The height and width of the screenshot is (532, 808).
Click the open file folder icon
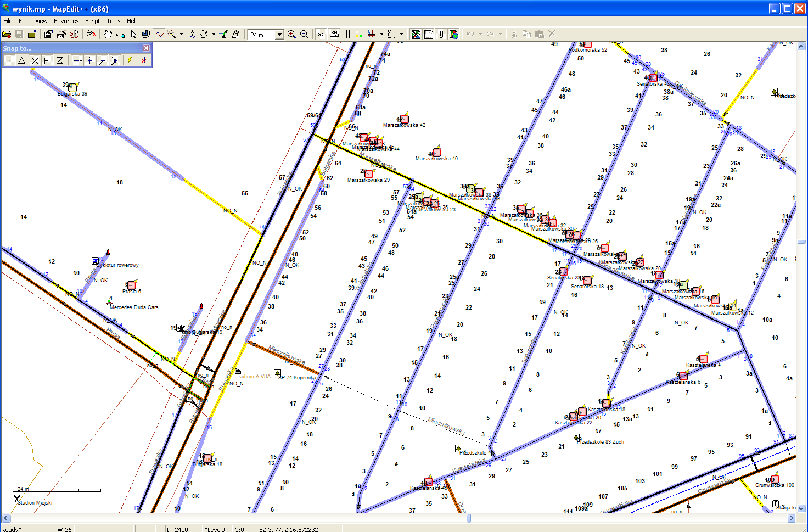[7, 34]
